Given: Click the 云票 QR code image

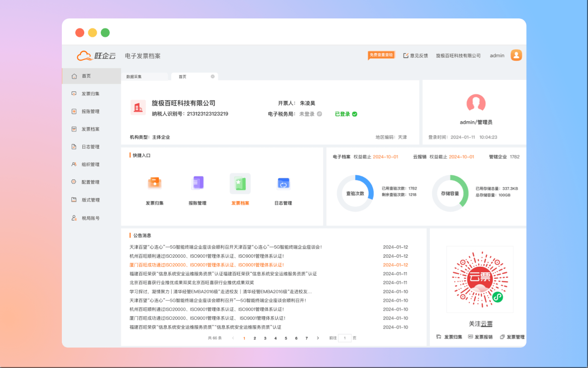Looking at the screenshot, I should (479, 279).
